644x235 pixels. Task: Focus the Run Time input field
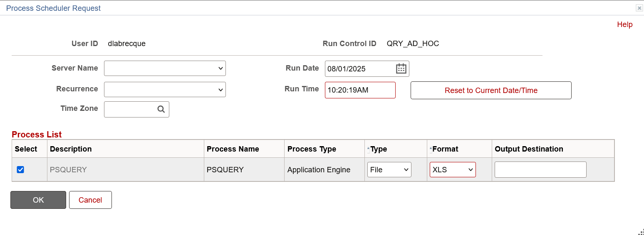coord(360,90)
